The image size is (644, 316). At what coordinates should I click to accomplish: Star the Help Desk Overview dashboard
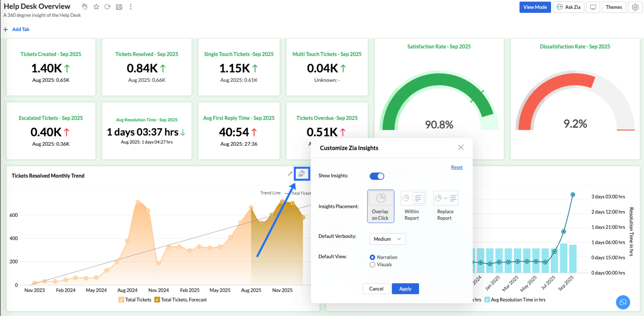point(96,7)
